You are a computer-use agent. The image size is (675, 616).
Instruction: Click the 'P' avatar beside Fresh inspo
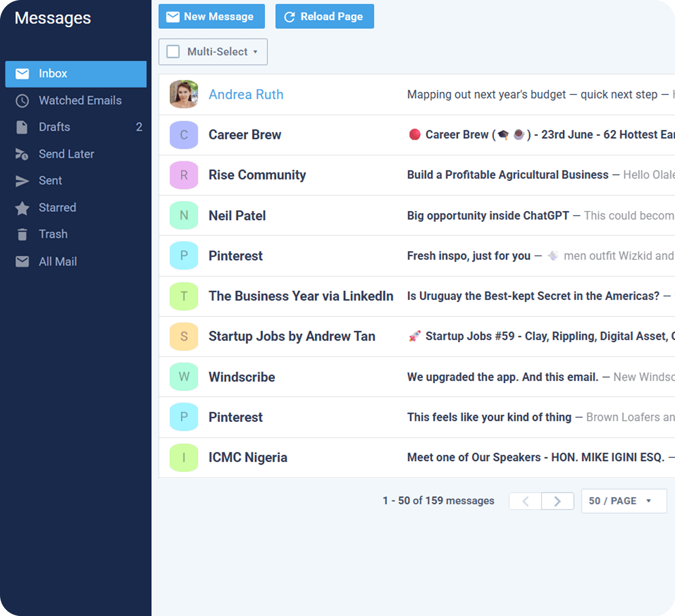[x=184, y=256]
